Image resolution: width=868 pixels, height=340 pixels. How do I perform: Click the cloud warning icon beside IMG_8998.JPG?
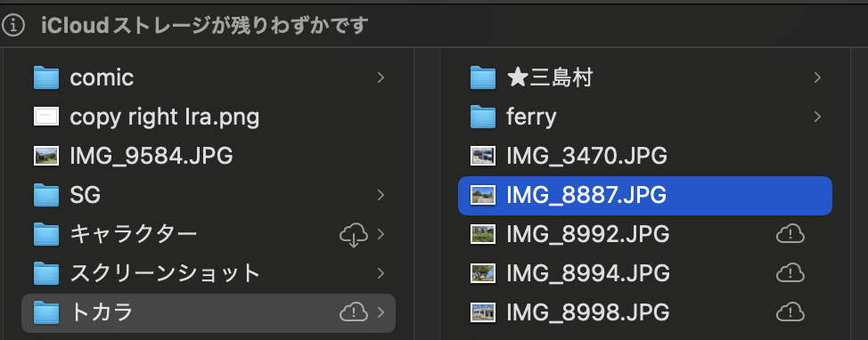(x=790, y=312)
